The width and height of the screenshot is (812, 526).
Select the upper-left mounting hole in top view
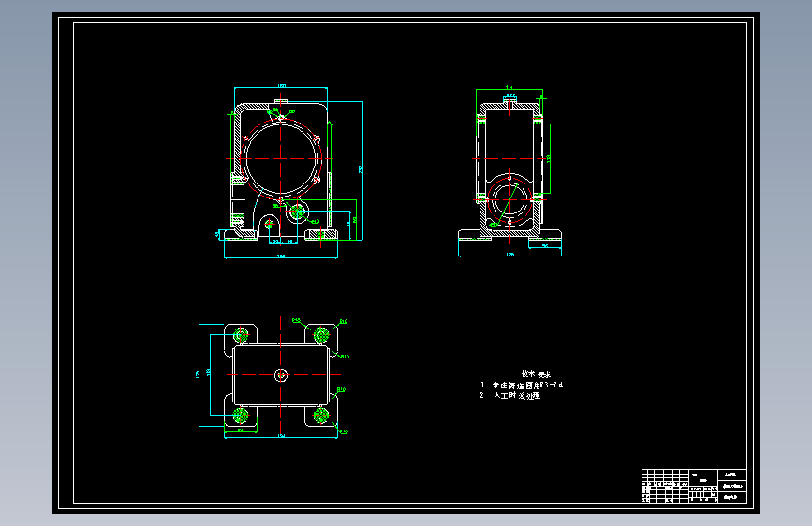(x=241, y=335)
